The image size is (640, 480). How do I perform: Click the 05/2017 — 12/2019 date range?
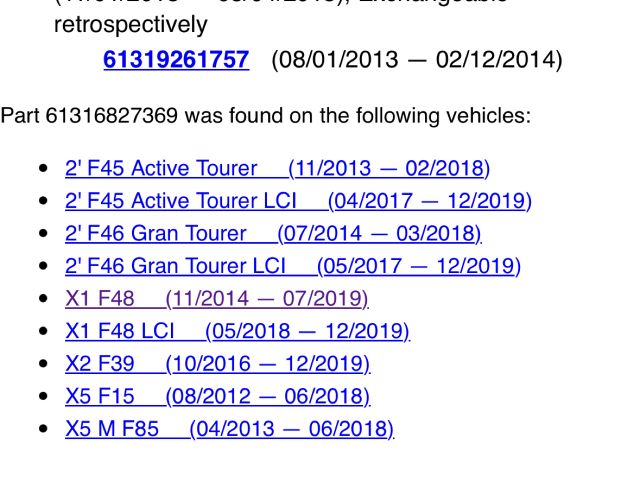[418, 267]
